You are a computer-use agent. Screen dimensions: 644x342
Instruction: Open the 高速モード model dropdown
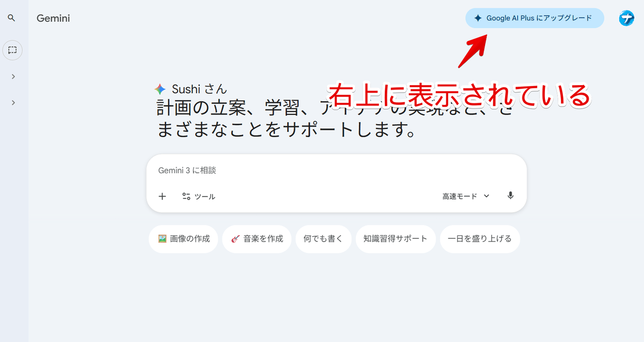click(466, 196)
